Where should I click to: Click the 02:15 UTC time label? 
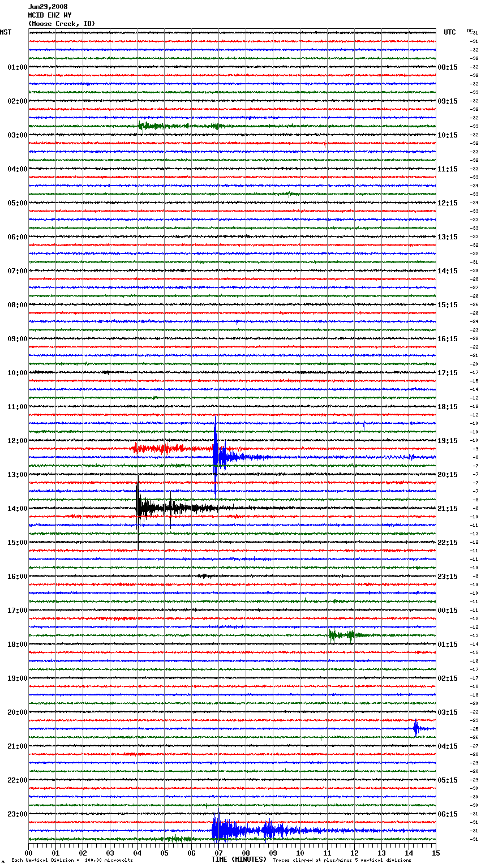(448, 678)
